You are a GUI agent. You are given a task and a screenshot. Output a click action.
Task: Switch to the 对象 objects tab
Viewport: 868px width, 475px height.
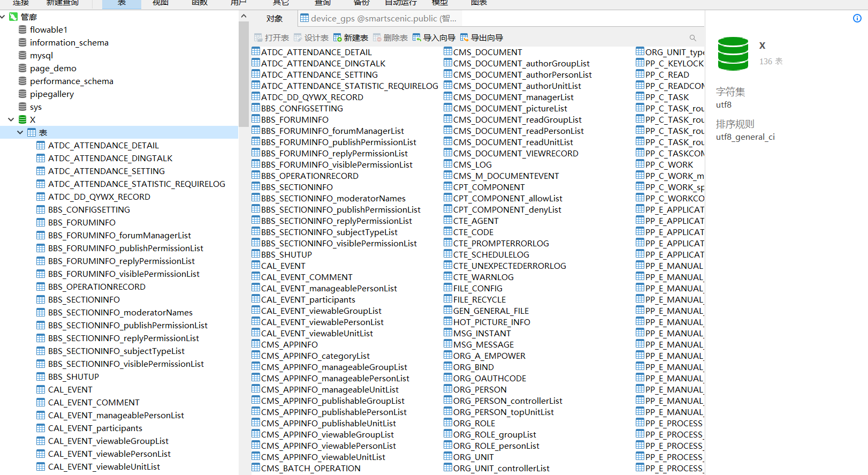tap(275, 18)
